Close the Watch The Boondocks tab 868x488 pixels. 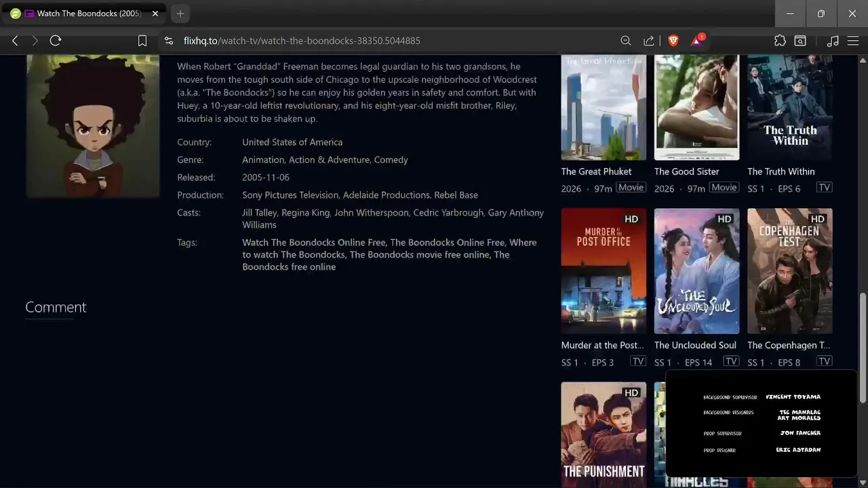[155, 14]
